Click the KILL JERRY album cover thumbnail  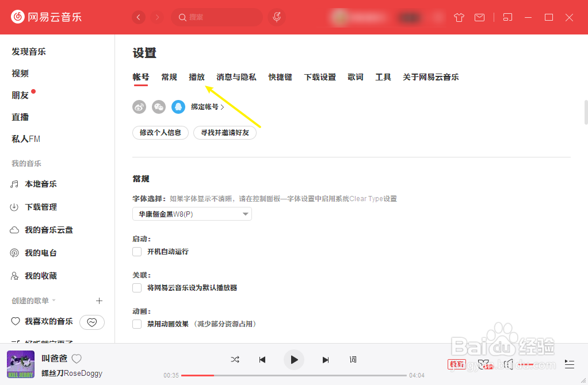point(21,364)
